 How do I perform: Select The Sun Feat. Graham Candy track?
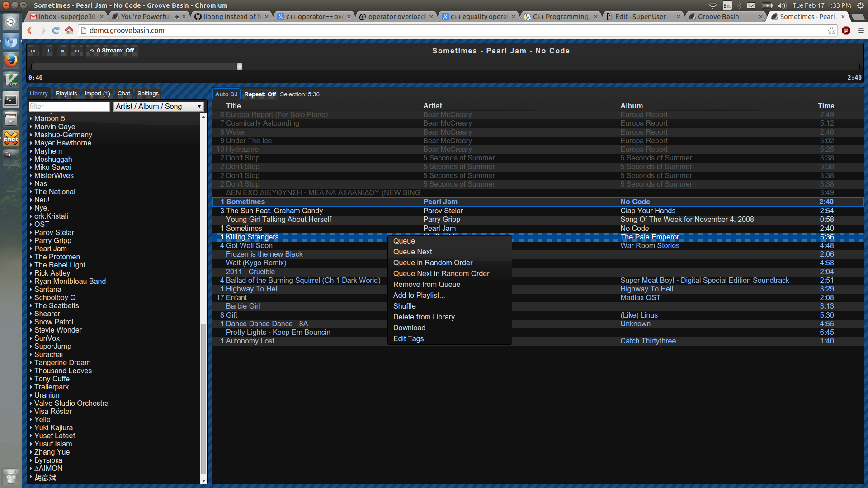tap(538, 211)
